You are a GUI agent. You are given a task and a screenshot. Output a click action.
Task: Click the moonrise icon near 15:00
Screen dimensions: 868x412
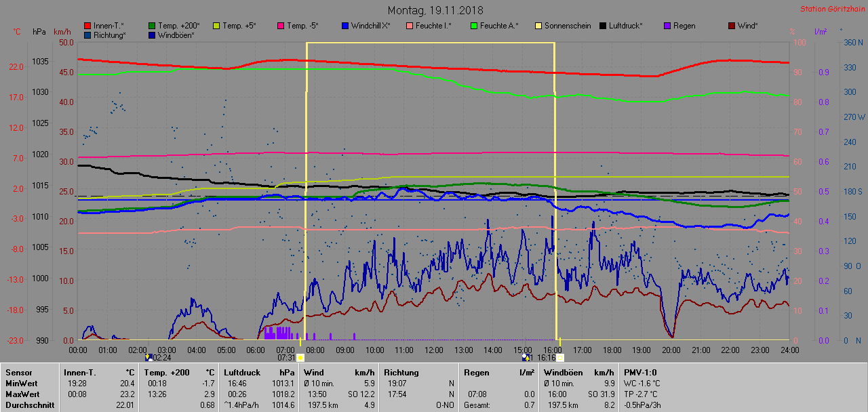tap(526, 357)
